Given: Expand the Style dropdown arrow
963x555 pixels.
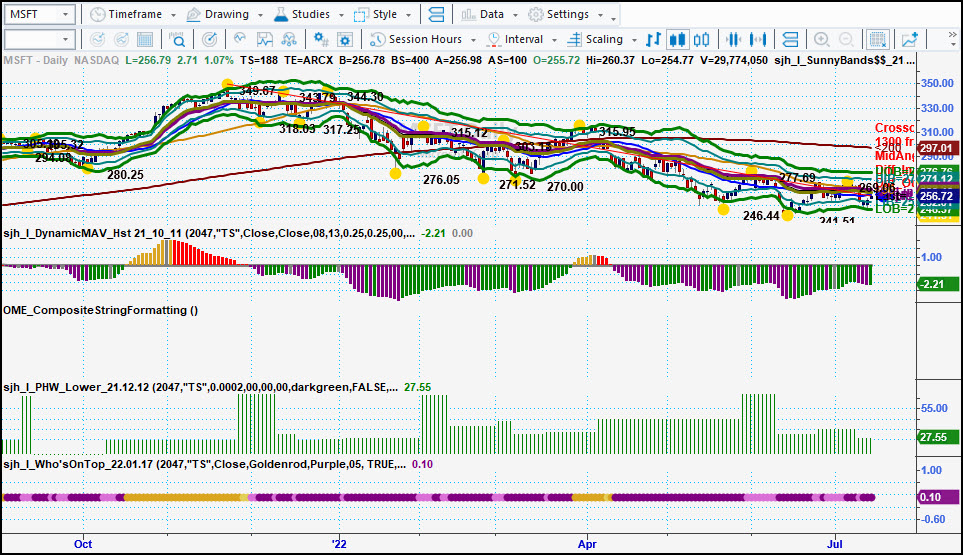Looking at the screenshot, I should 408,15.
